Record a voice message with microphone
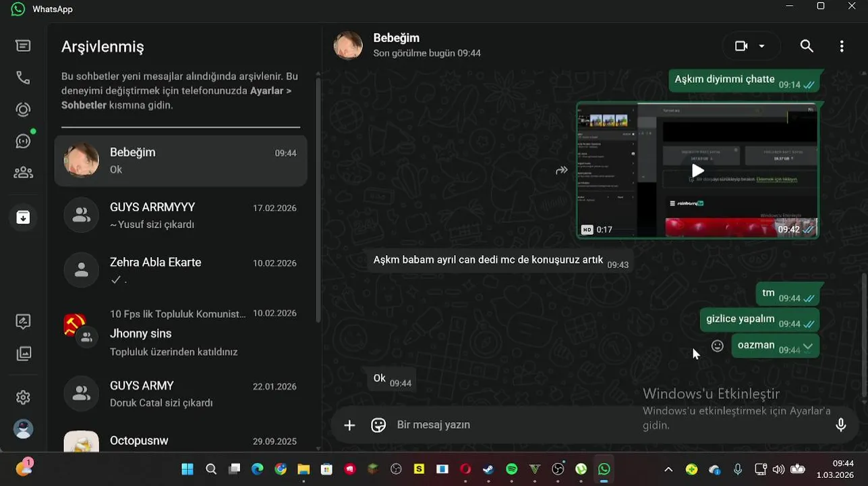The height and width of the screenshot is (486, 868). [x=841, y=425]
